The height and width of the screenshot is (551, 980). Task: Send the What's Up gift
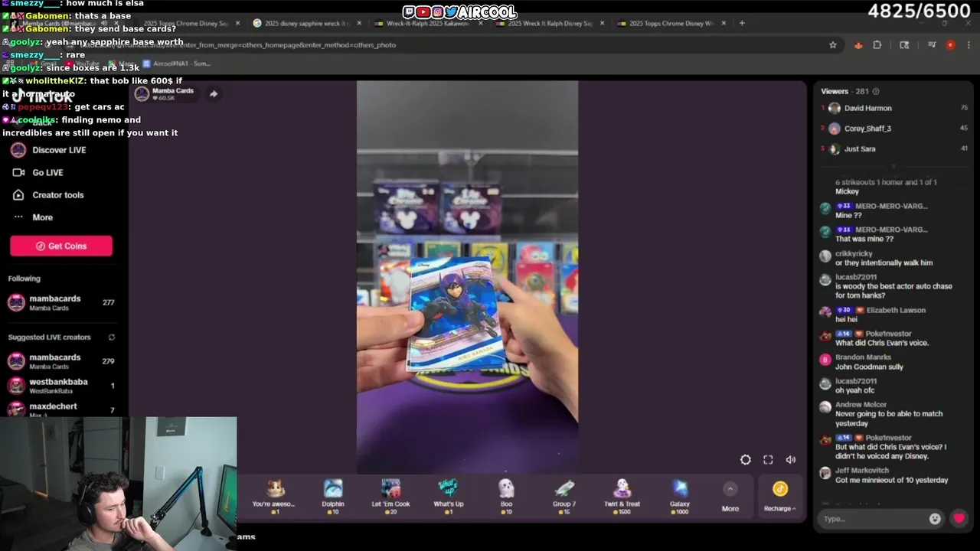448,496
